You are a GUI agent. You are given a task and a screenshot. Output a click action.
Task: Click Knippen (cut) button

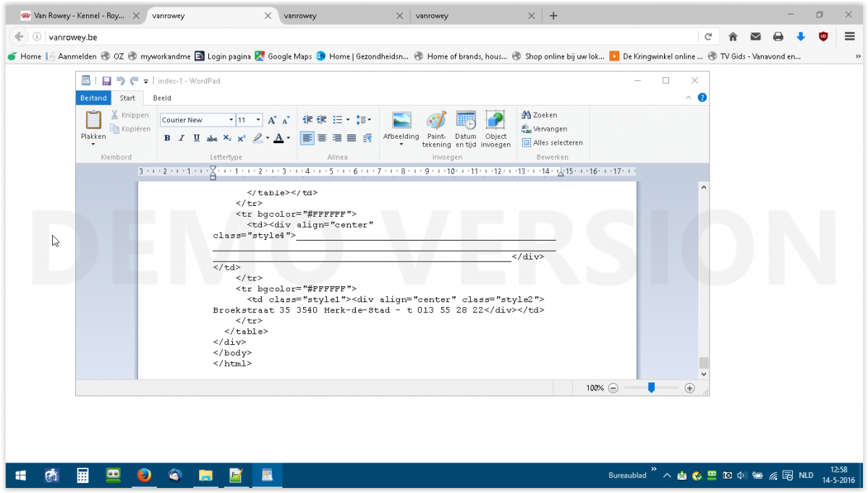(130, 115)
